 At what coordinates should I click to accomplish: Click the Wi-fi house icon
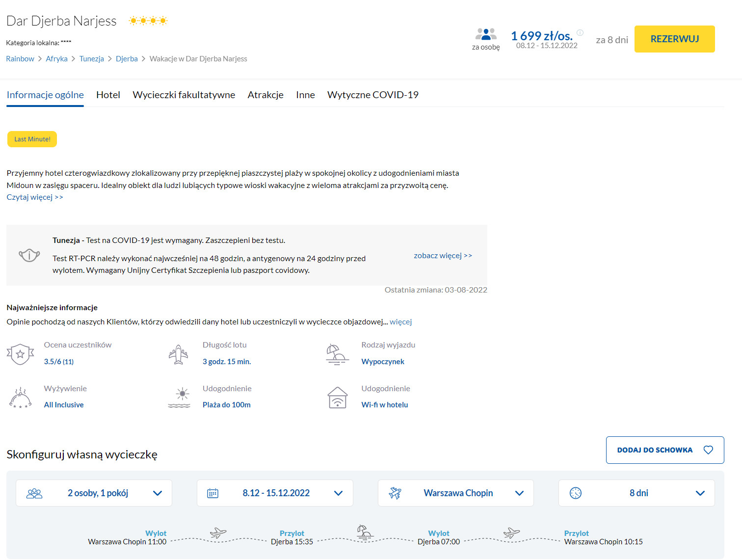(337, 398)
